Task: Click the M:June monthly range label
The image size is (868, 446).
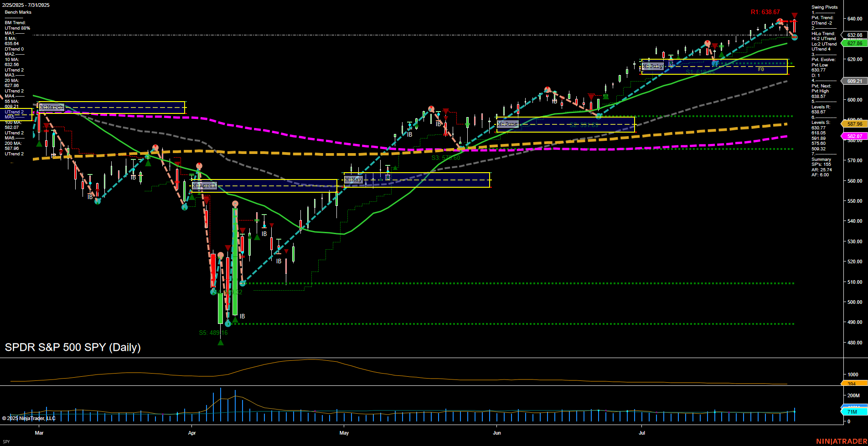Action: coord(508,124)
